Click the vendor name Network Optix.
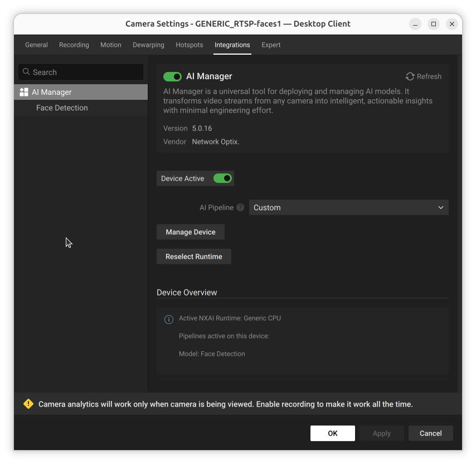476x464 pixels. pos(216,142)
